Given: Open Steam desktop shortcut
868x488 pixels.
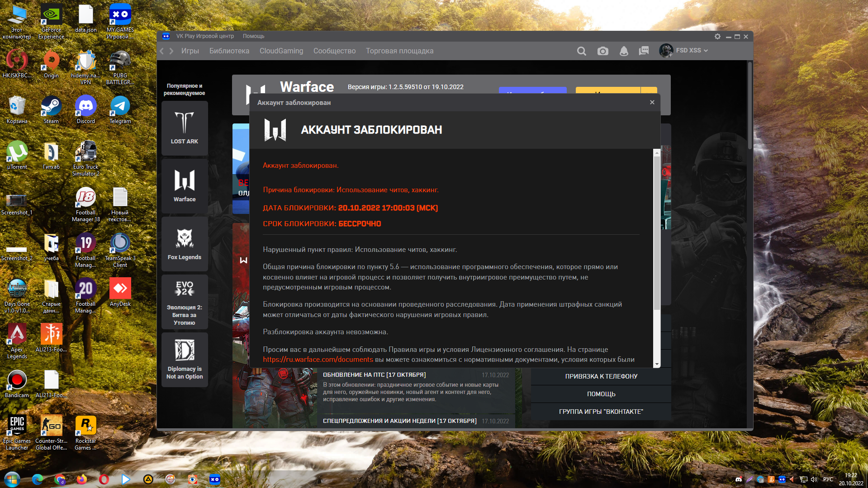Looking at the screenshot, I should 51,110.
